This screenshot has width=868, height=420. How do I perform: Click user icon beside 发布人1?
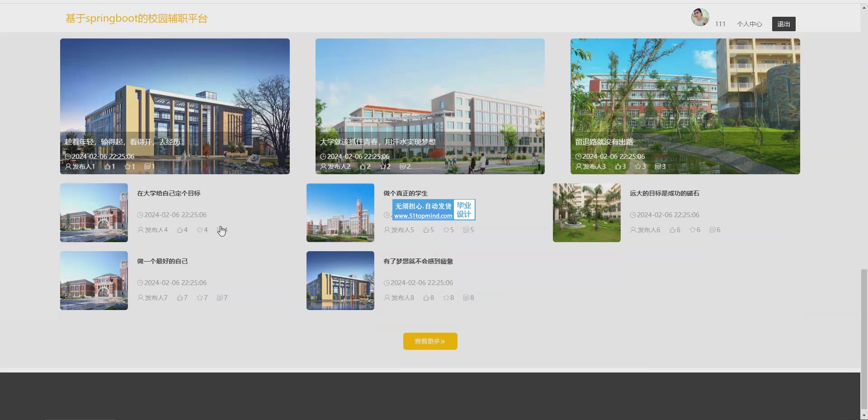[68, 167]
